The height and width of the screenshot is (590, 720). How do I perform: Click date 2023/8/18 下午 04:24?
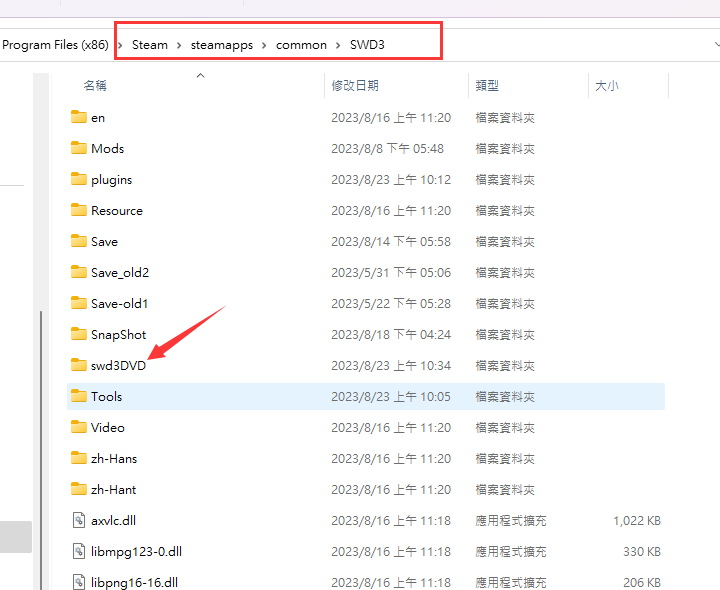(391, 335)
